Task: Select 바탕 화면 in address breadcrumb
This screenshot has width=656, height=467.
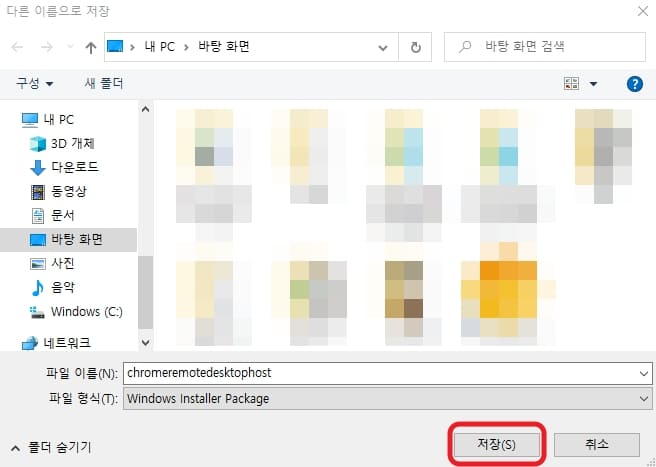Action: click(x=223, y=46)
